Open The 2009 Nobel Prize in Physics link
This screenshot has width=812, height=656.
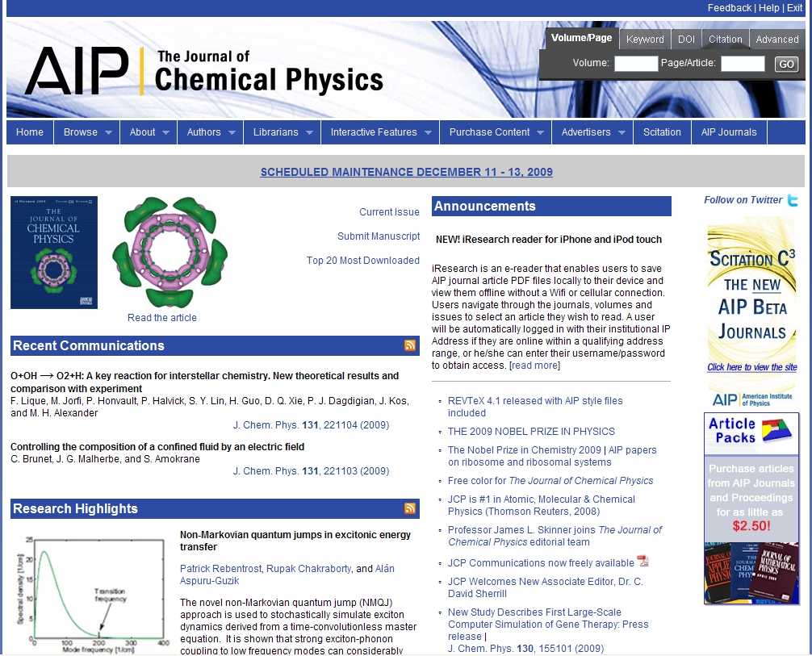pyautogui.click(x=531, y=432)
